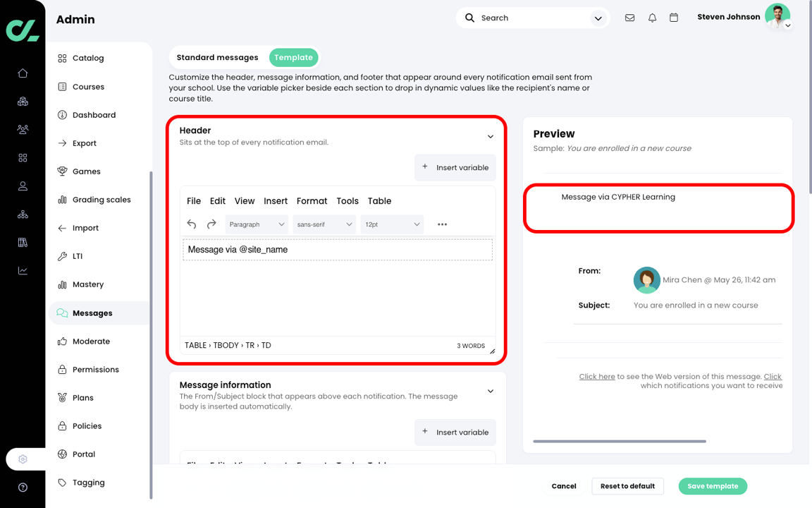Click the horizontal scrollbar in the Preview panel
The height and width of the screenshot is (508, 812).
[620, 441]
